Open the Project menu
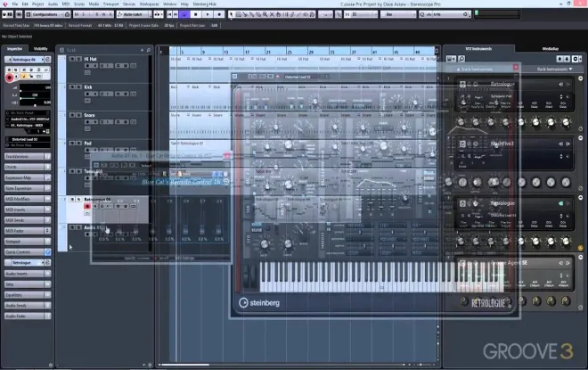Image resolution: width=588 pixels, height=370 pixels. coord(37,4)
